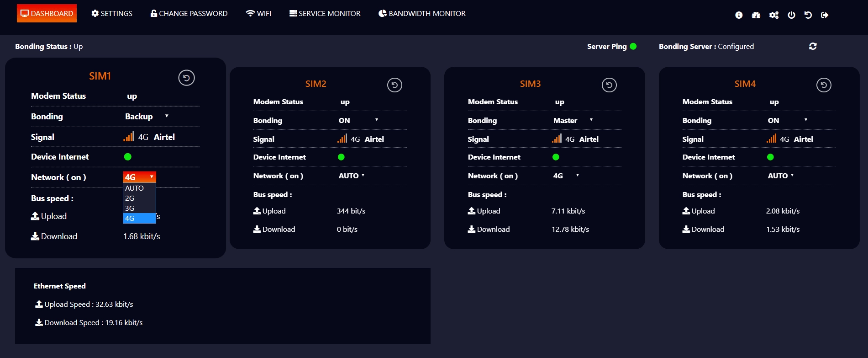
Task: Click the speedometer gauge icon
Action: [756, 15]
